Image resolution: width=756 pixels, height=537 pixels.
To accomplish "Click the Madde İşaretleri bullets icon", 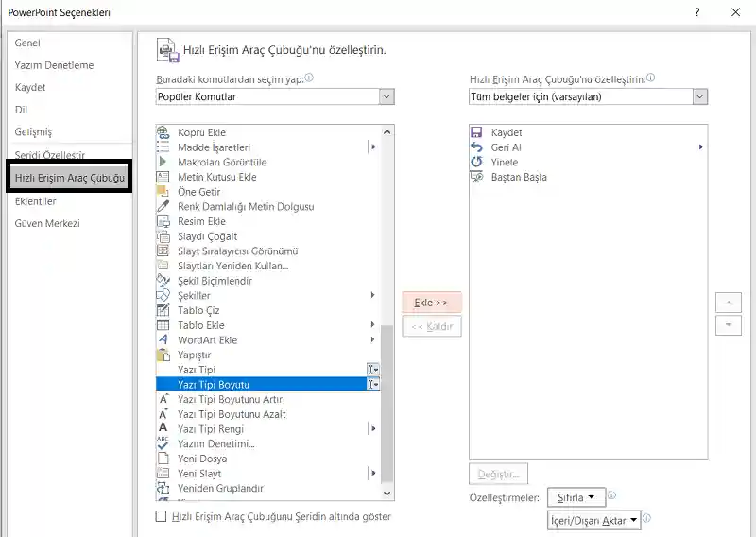I will pos(163,147).
